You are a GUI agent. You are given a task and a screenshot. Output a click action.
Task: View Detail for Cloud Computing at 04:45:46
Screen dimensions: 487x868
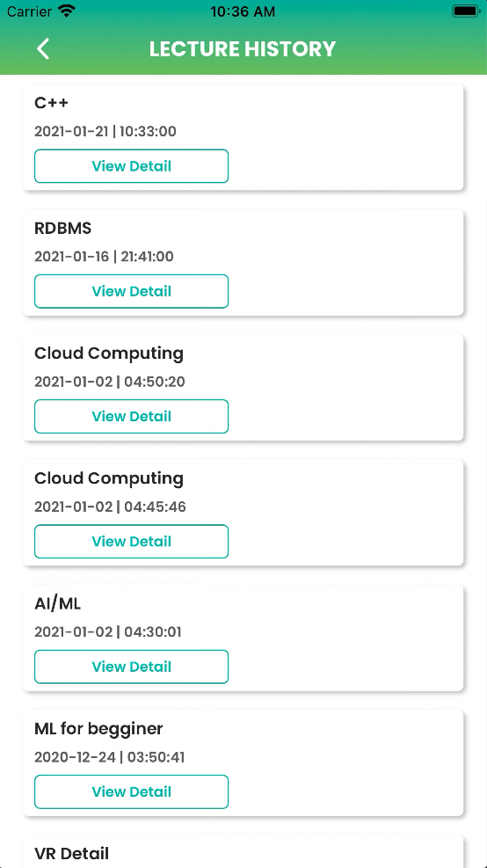(131, 542)
